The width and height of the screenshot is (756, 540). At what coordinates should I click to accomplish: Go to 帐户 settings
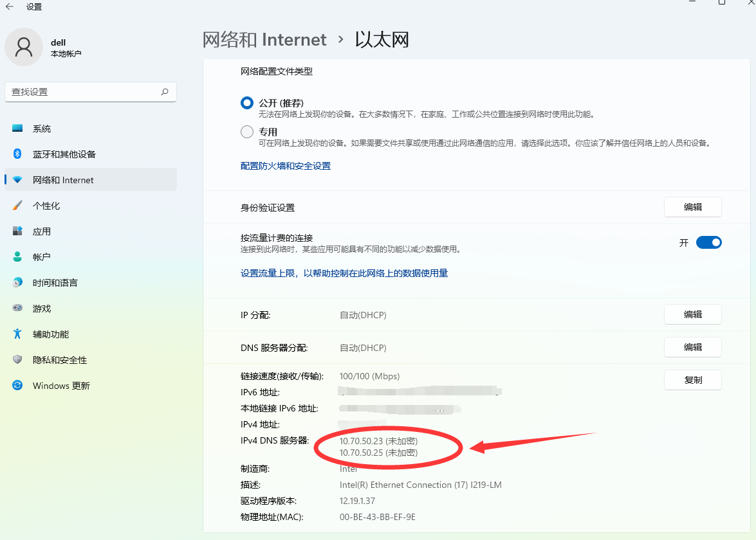tap(42, 257)
